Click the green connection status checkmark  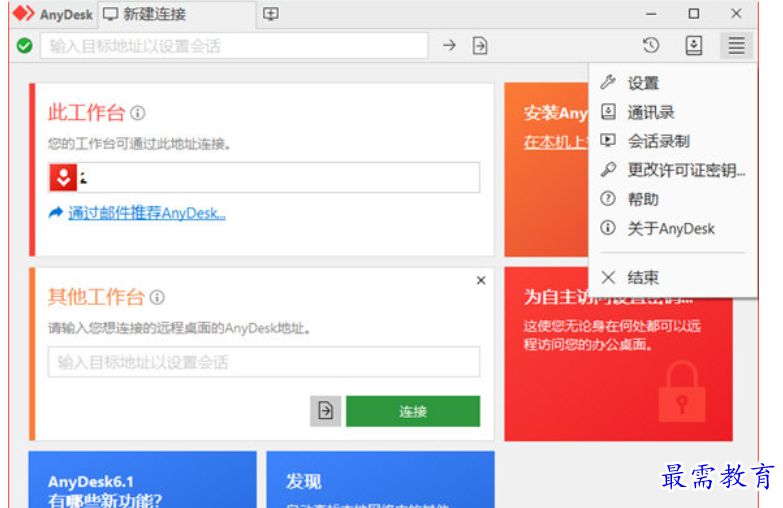(24, 46)
